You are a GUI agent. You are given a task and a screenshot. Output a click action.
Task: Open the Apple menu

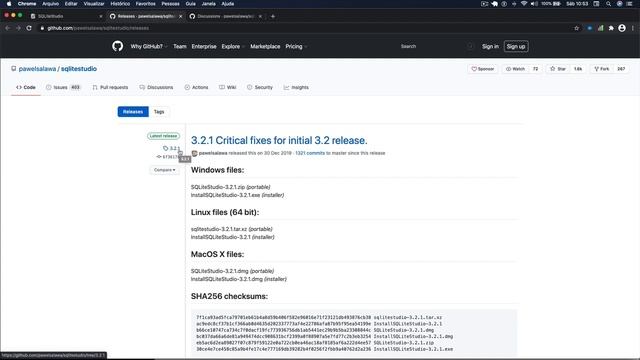pos(9,4)
